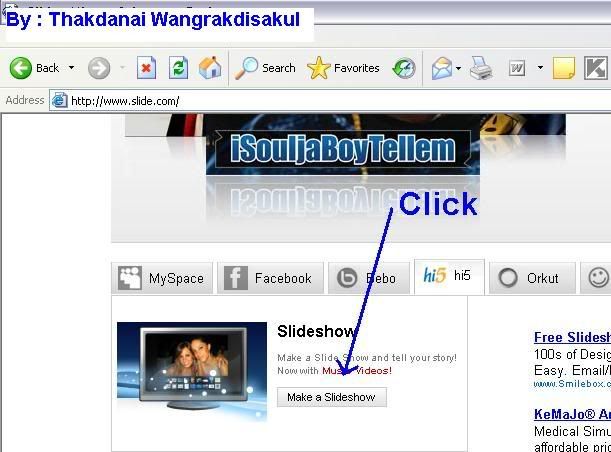
Task: Expand the Back button history dropdown
Action: [71, 68]
